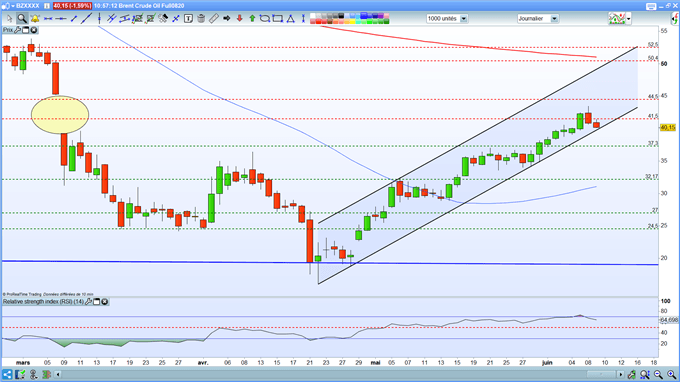Pick the yellow color swatch
Viewport: 680px width, 382px height.
[x=352, y=21]
